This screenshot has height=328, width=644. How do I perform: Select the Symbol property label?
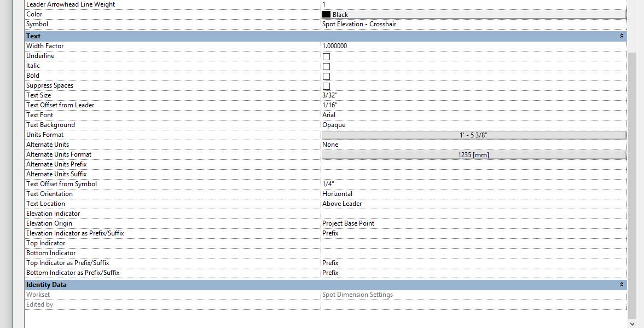(x=37, y=24)
